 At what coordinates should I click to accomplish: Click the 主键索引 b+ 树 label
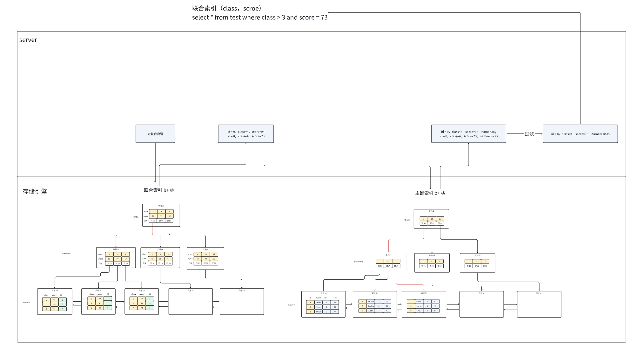click(430, 193)
